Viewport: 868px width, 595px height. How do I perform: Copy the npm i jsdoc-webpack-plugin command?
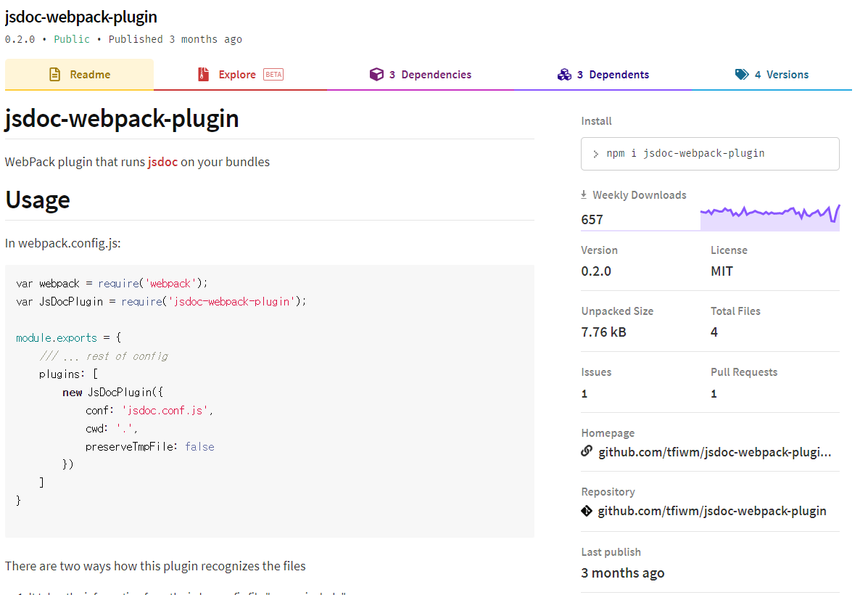pyautogui.click(x=710, y=153)
